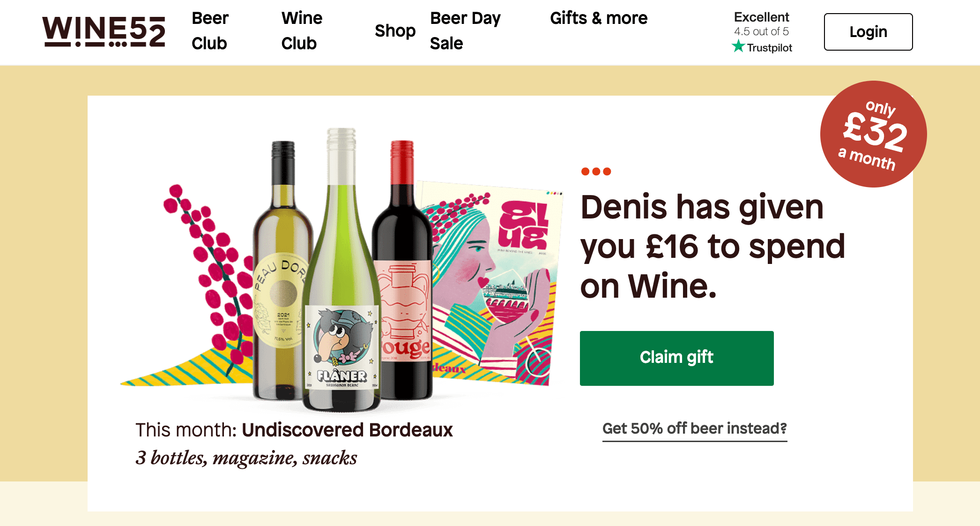
Task: Open the Beer Club menu
Action: 209,31
